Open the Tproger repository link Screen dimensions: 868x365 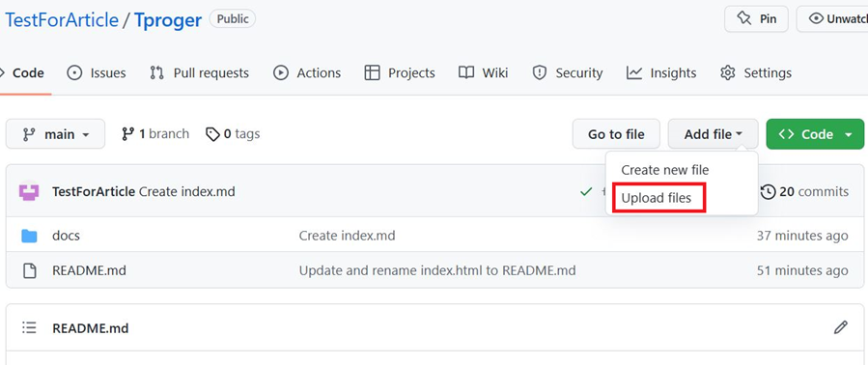click(x=168, y=20)
